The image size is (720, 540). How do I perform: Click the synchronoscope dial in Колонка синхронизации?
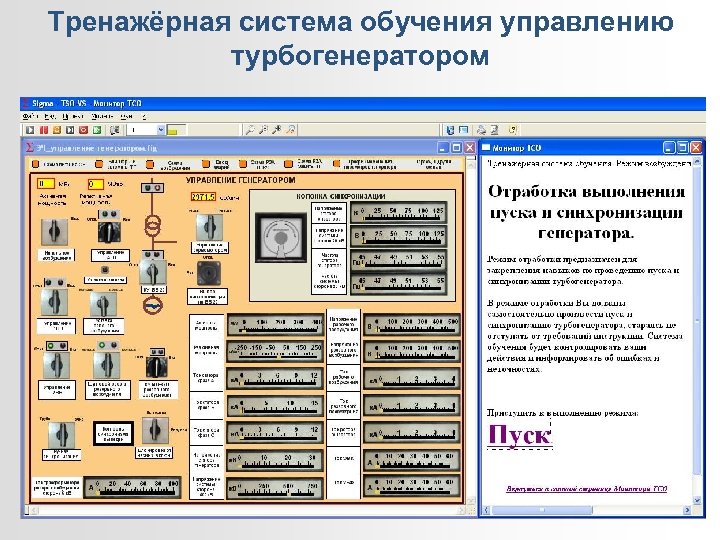(281, 237)
